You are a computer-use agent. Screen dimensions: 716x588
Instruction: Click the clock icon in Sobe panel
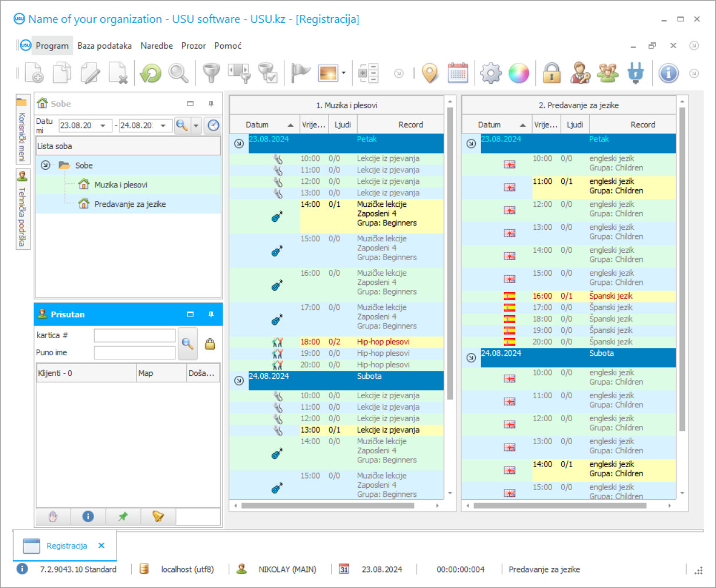coord(213,126)
